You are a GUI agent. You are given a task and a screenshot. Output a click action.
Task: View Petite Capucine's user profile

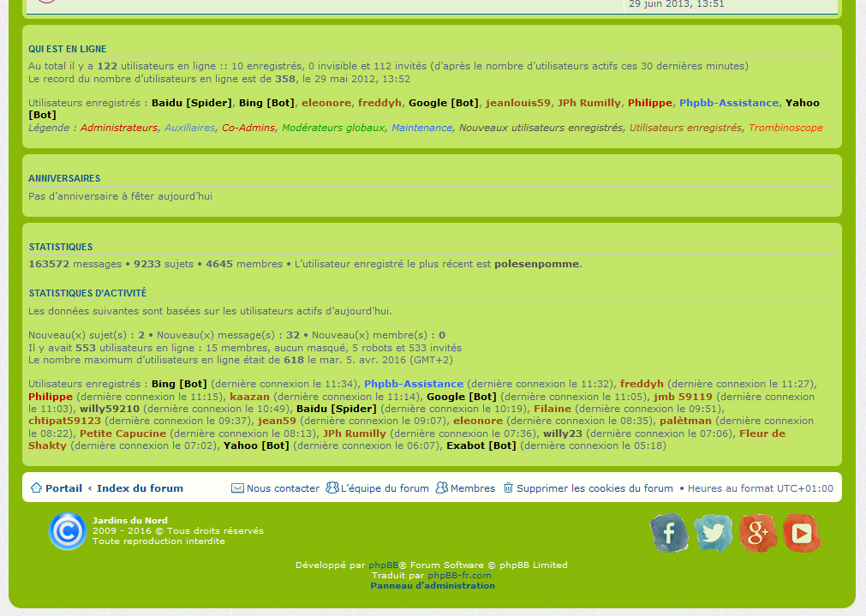(x=122, y=434)
